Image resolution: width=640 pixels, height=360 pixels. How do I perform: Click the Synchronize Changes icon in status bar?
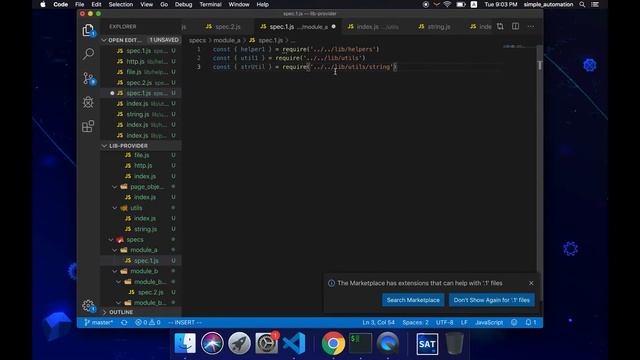coord(124,322)
